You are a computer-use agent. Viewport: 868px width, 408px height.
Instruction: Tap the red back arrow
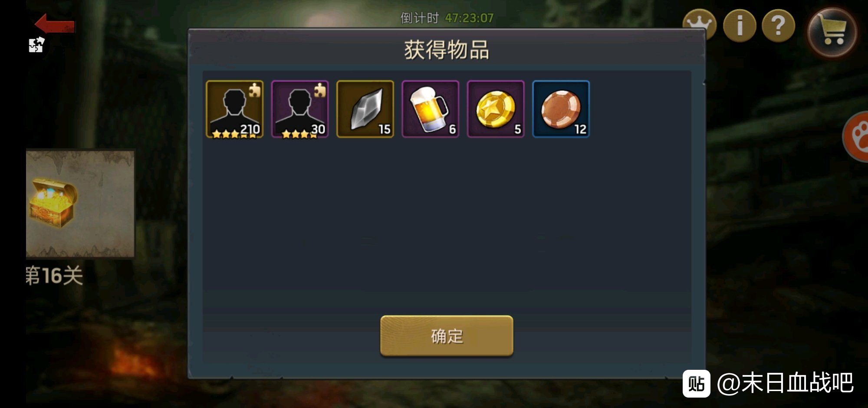[55, 24]
